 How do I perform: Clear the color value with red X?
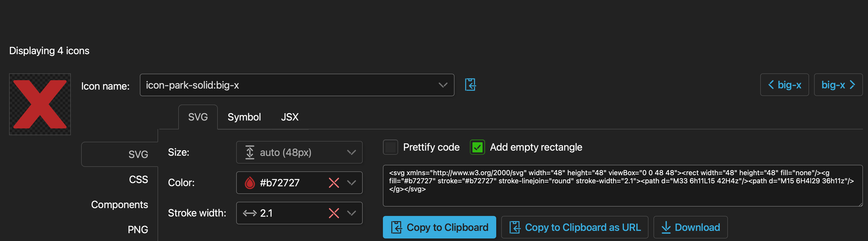[x=334, y=183]
